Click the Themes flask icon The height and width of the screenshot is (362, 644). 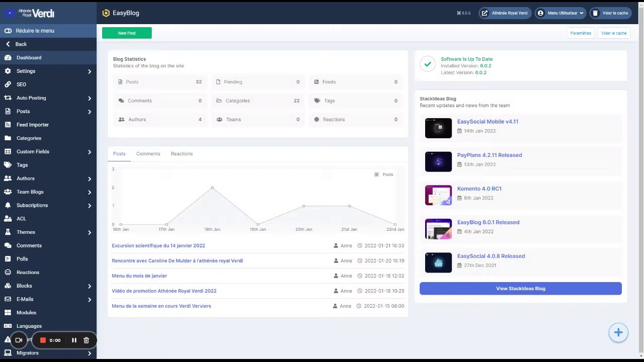8,232
